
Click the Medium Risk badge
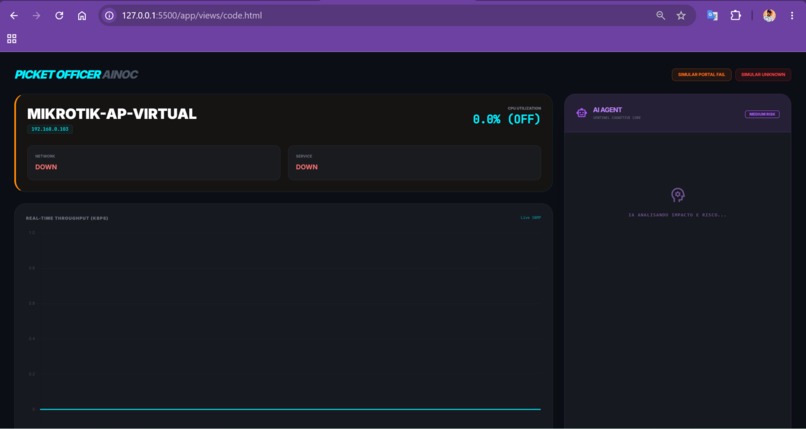[x=762, y=114]
